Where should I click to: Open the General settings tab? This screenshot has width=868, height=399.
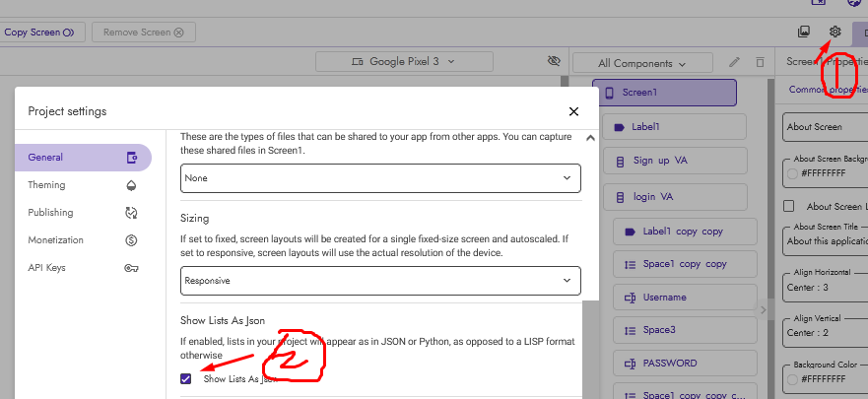(83, 158)
